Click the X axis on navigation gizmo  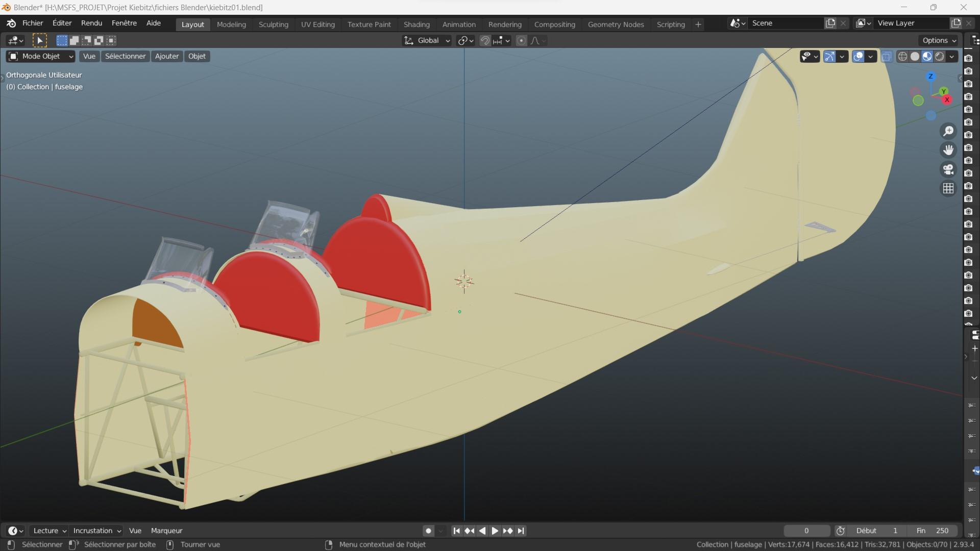tap(947, 100)
